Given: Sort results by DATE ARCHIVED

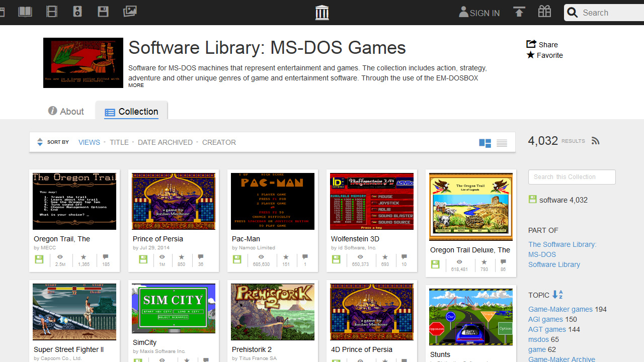Looking at the screenshot, I should [x=165, y=142].
